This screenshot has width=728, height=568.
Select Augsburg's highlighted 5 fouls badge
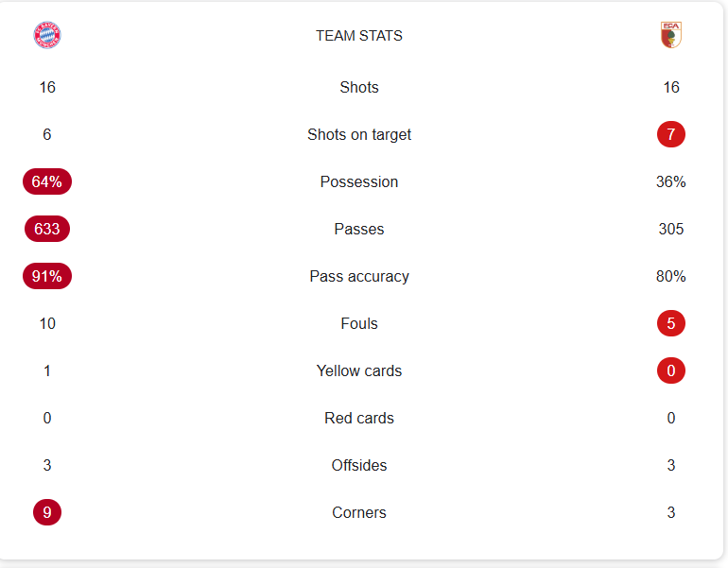click(x=671, y=323)
